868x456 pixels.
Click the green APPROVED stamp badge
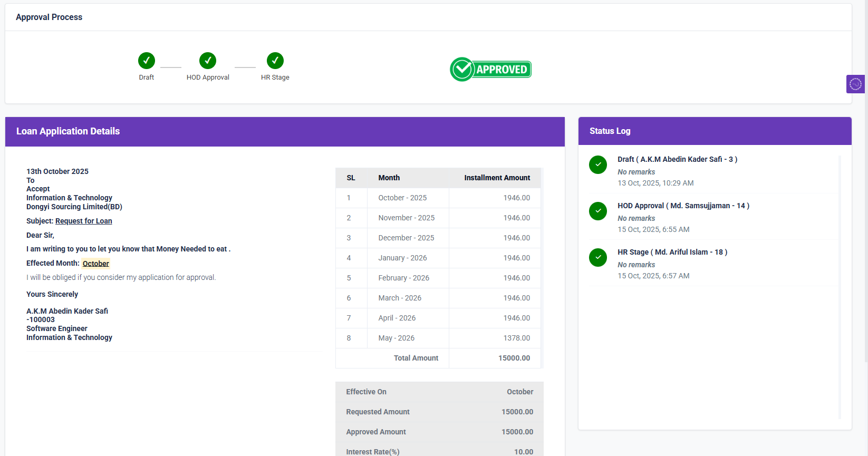click(x=490, y=70)
